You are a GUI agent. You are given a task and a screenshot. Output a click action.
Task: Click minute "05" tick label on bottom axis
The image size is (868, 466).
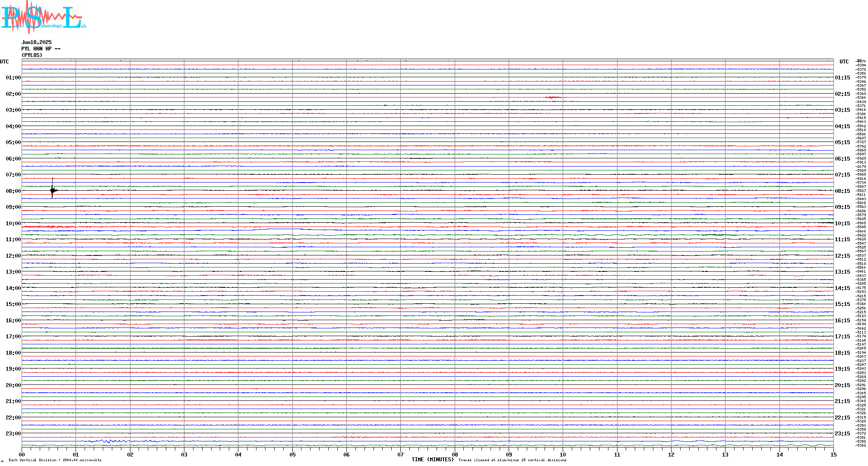(x=292, y=454)
